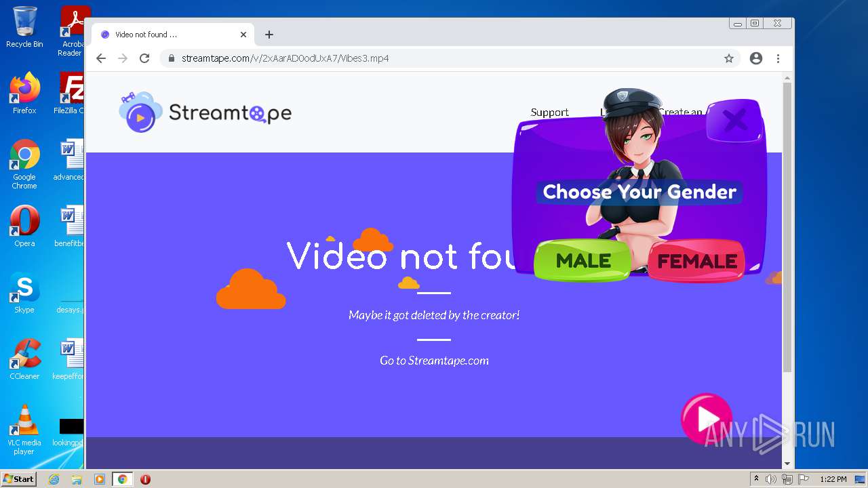Click scrollbar down arrow

point(787,464)
